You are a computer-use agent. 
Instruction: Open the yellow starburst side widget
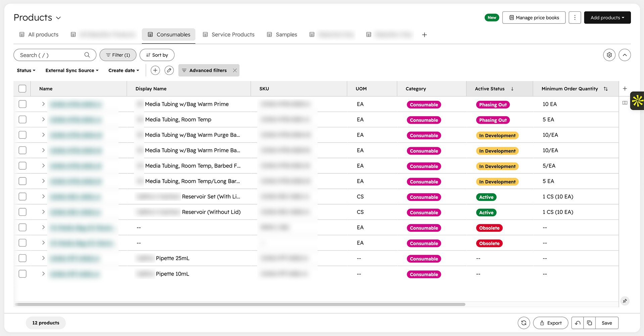coord(637,101)
